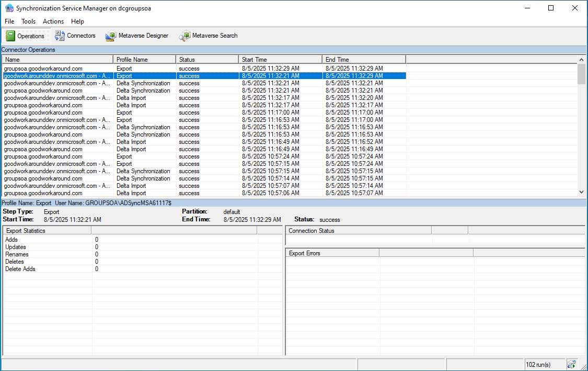Sort operations by Name column header
Screen dimensions: 588x371
point(57,60)
